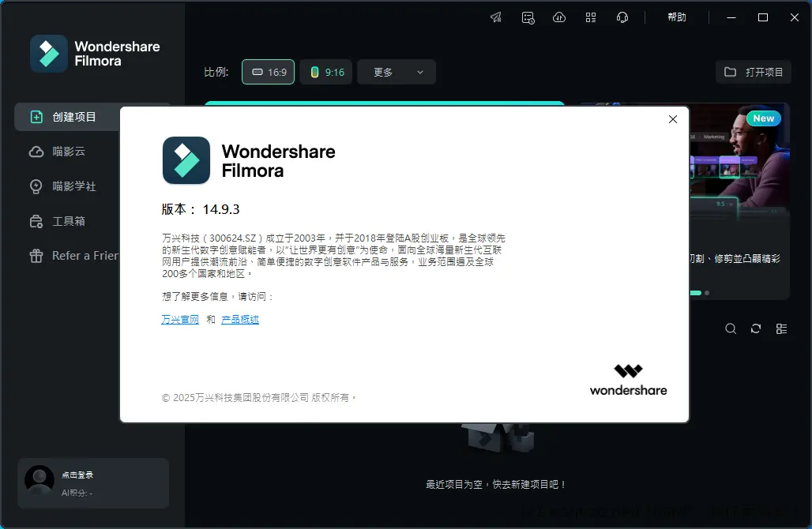Image resolution: width=812 pixels, height=529 pixels.
Task: Close the About Filmora dialog
Action: pyautogui.click(x=673, y=119)
